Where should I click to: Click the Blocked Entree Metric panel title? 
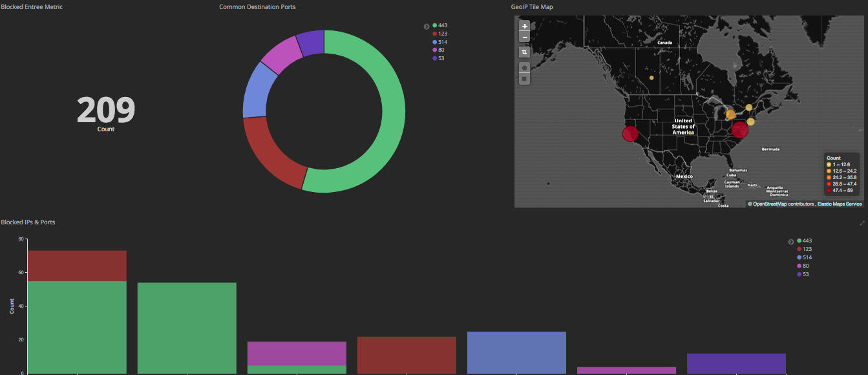click(x=32, y=6)
